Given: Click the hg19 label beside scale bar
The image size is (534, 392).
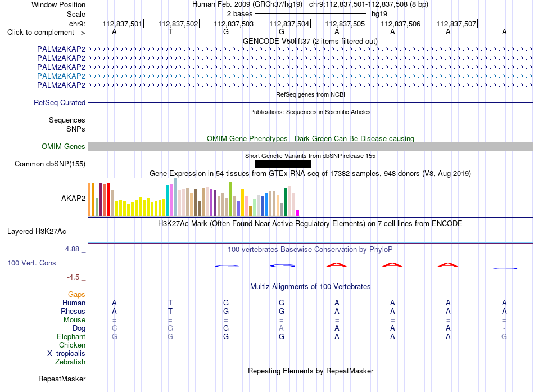Looking at the screenshot, I should coord(379,14).
